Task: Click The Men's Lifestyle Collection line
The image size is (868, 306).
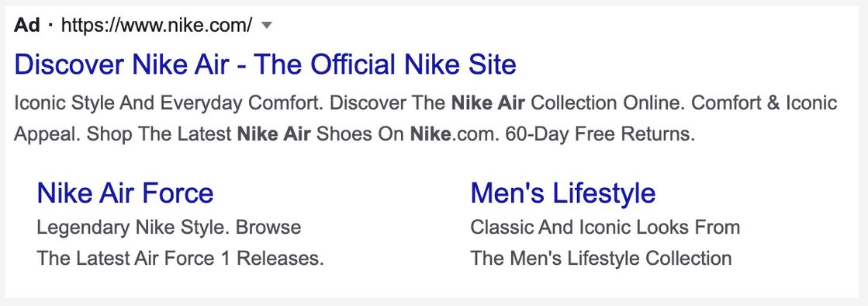Action: [601, 259]
